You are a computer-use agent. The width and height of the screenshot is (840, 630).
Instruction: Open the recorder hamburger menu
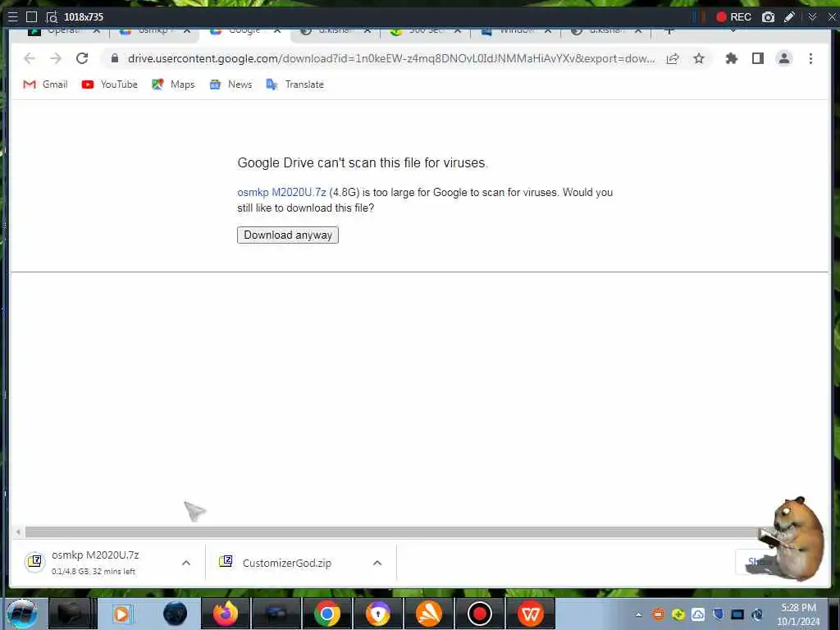(13, 16)
